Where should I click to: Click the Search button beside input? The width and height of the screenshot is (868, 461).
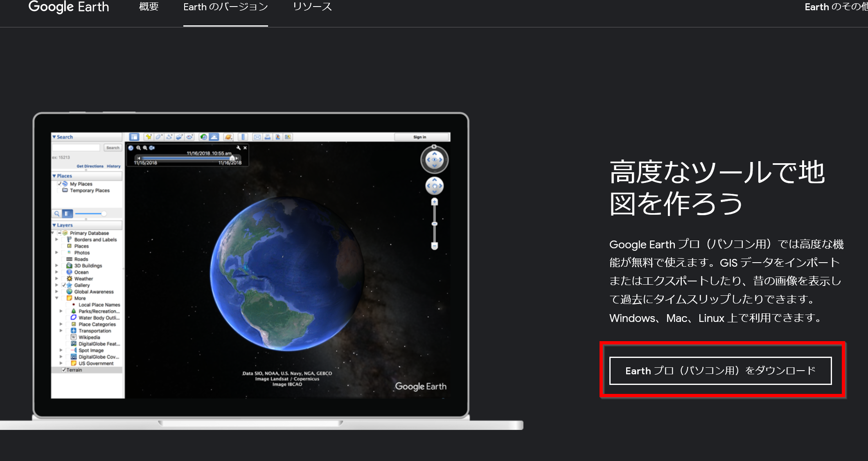113,148
